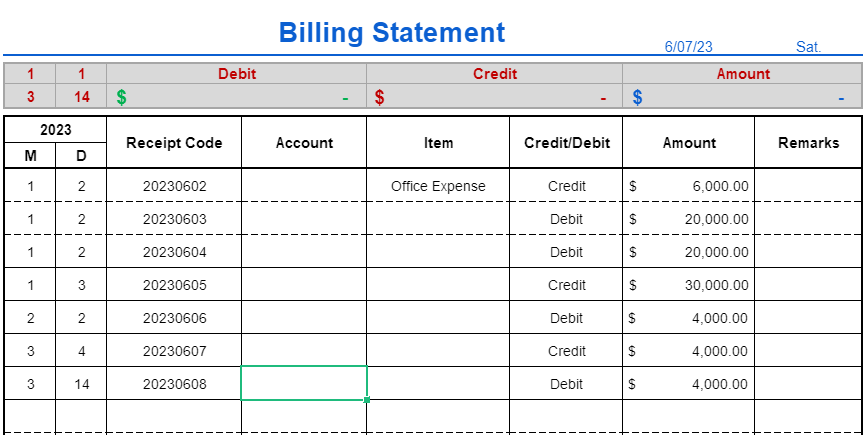The width and height of the screenshot is (864, 435).
Task: Select the red Debit summary header
Action: pyautogui.click(x=237, y=74)
